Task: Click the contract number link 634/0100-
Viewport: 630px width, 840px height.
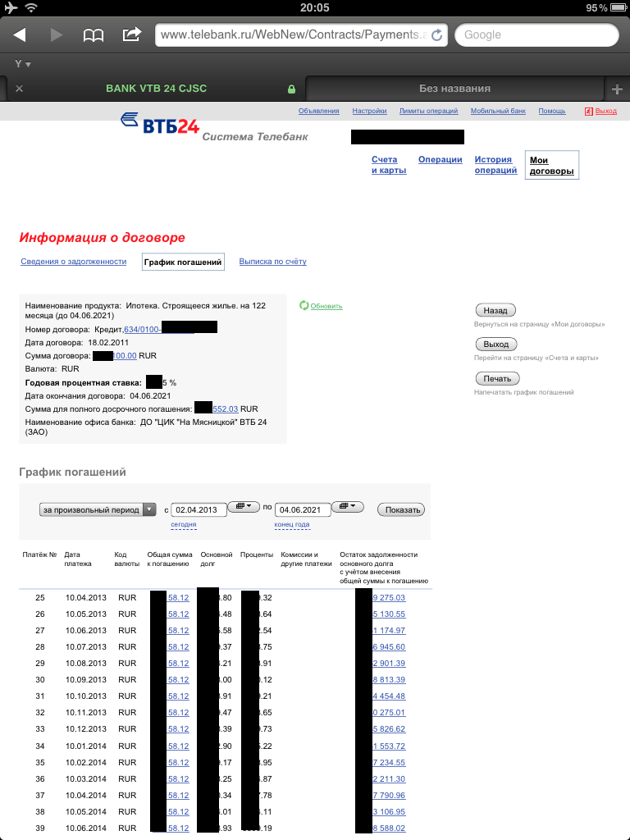Action: pos(143,330)
